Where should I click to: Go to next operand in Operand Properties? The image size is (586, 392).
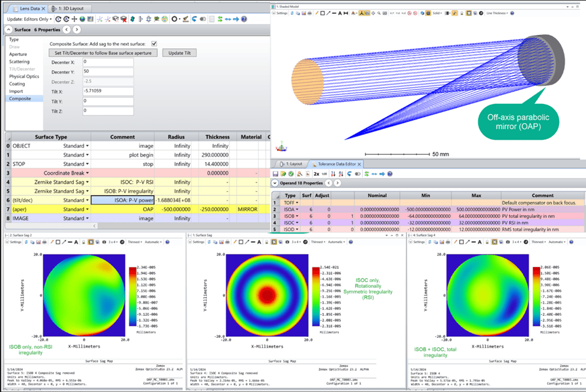click(337, 183)
